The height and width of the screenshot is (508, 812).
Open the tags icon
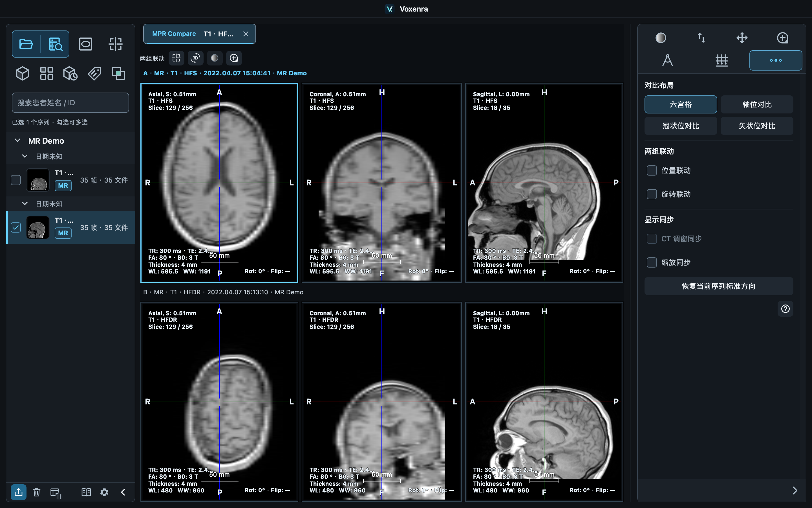95,73
